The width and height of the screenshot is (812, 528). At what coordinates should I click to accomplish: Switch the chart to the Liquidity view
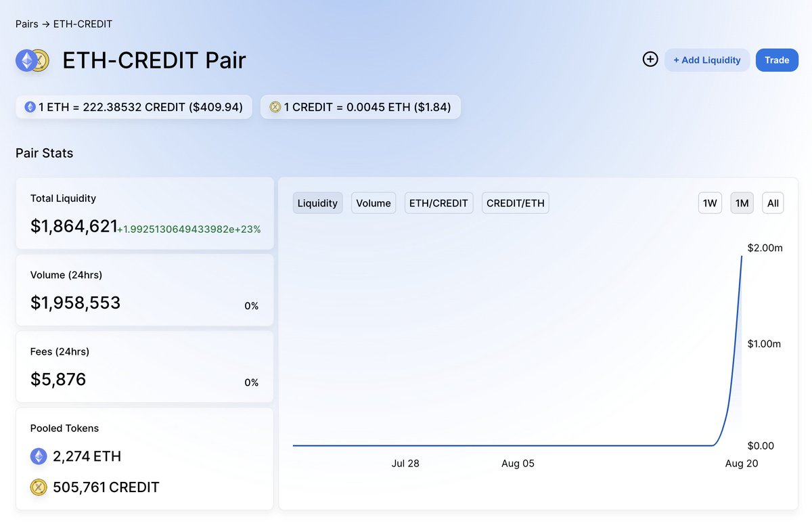coord(317,203)
